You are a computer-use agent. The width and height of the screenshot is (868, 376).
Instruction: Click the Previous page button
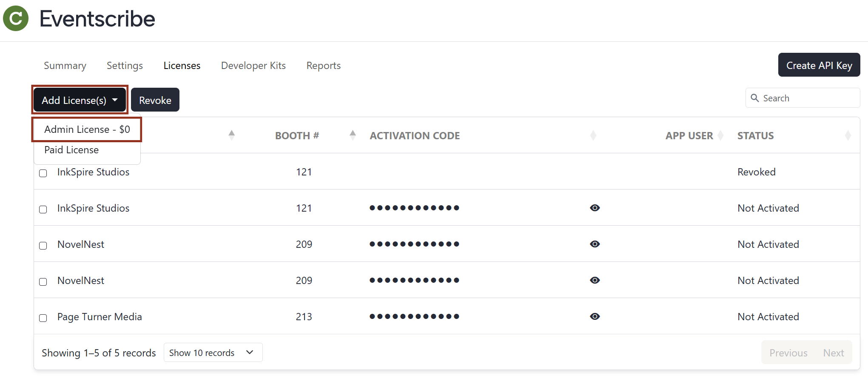(x=788, y=353)
